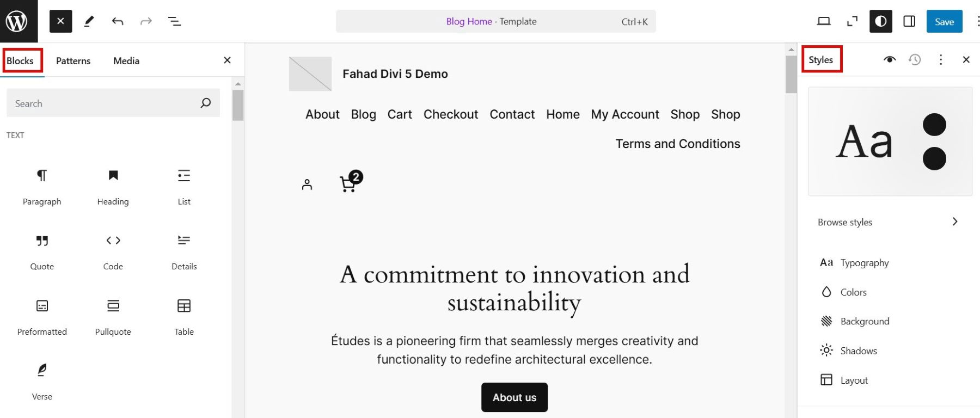Switch to the Patterns tab
Viewport: 980px width, 418px height.
click(x=73, y=61)
